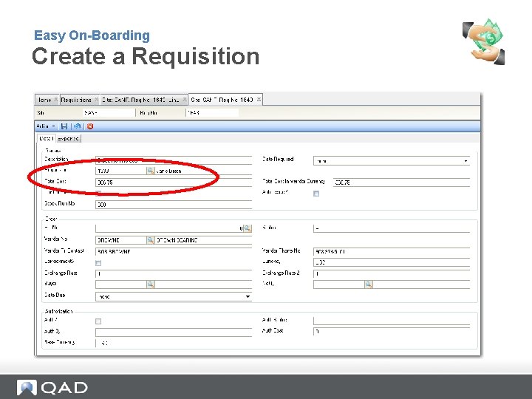Open the Buyer lookup magnifier icon

[x=150, y=284]
